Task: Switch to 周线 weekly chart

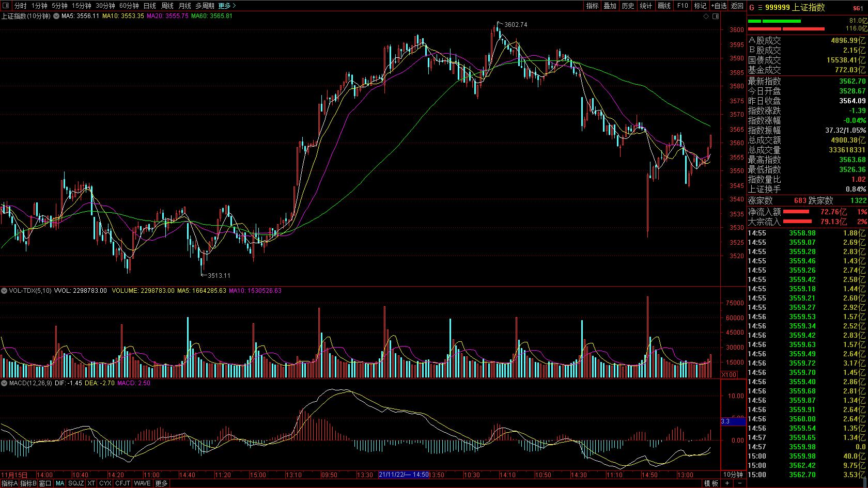Action: click(x=167, y=6)
